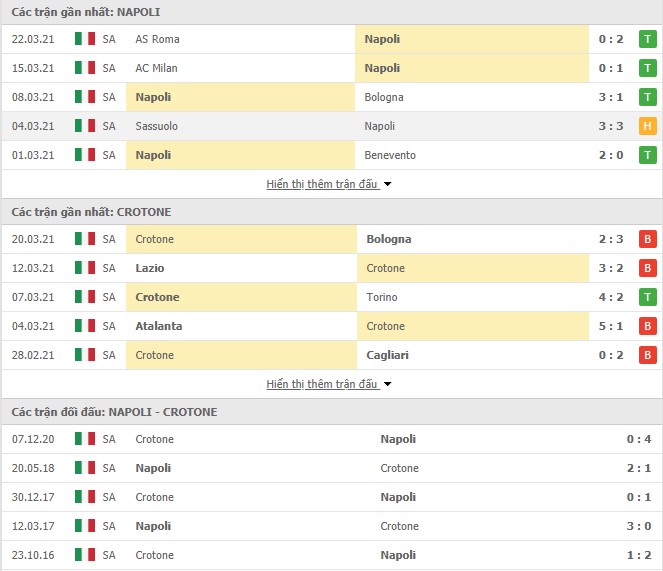
Task: Expand more Napoli matches using the dropdown arrow
Action: point(387,184)
